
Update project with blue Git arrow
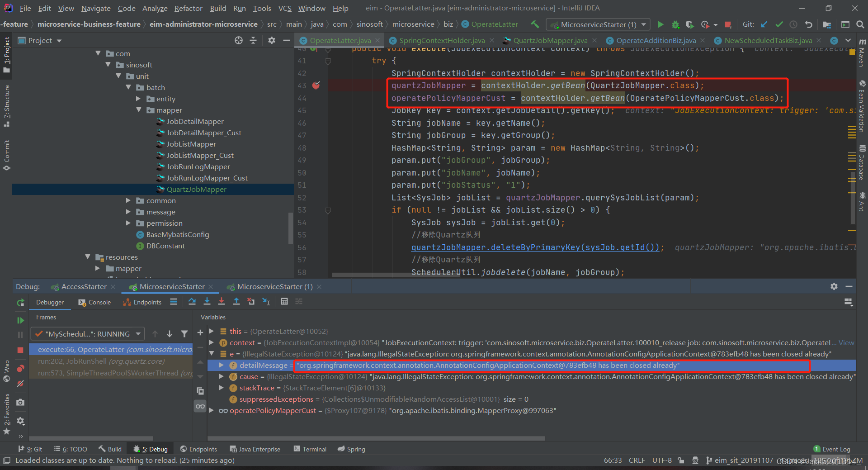pyautogui.click(x=764, y=24)
